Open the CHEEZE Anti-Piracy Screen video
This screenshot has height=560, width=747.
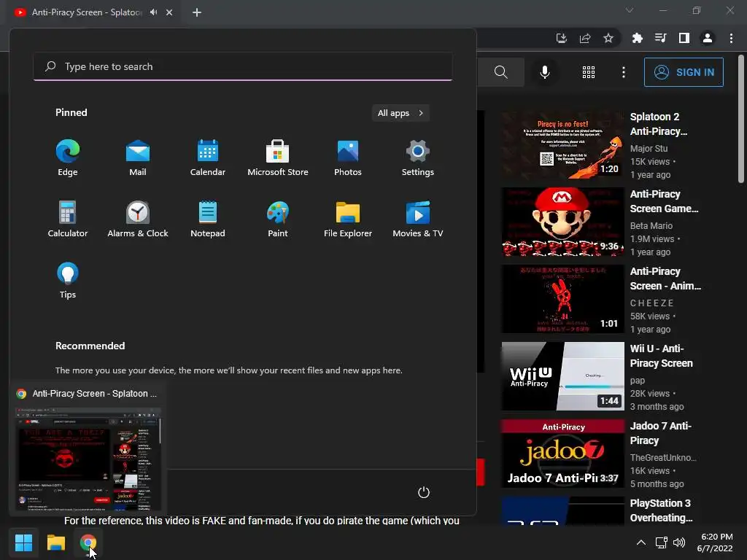pyautogui.click(x=562, y=299)
